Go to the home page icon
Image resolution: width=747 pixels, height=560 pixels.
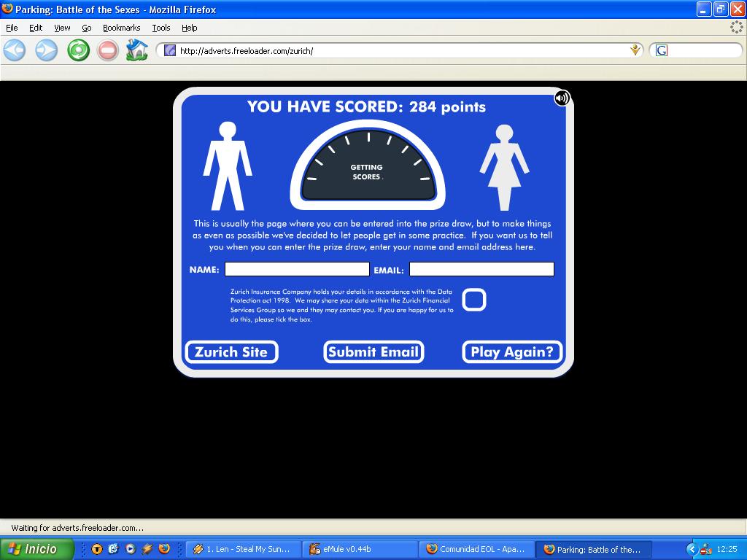point(136,50)
